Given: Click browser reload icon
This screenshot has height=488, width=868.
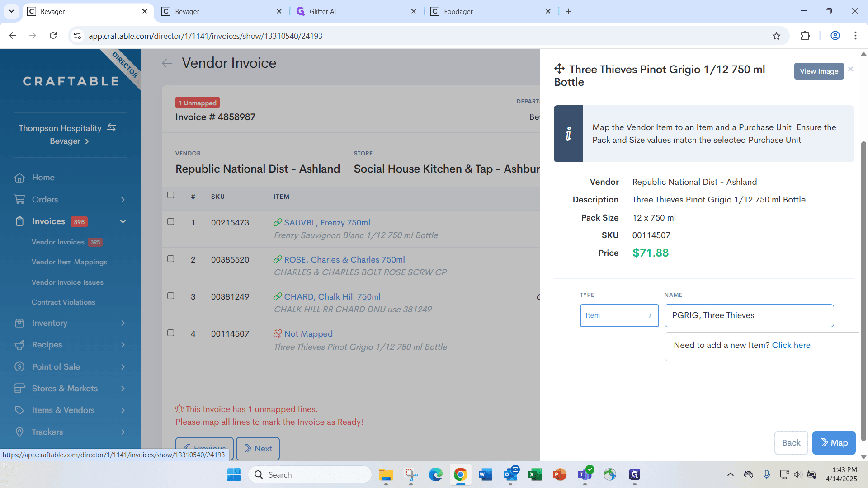Looking at the screenshot, I should (x=53, y=36).
